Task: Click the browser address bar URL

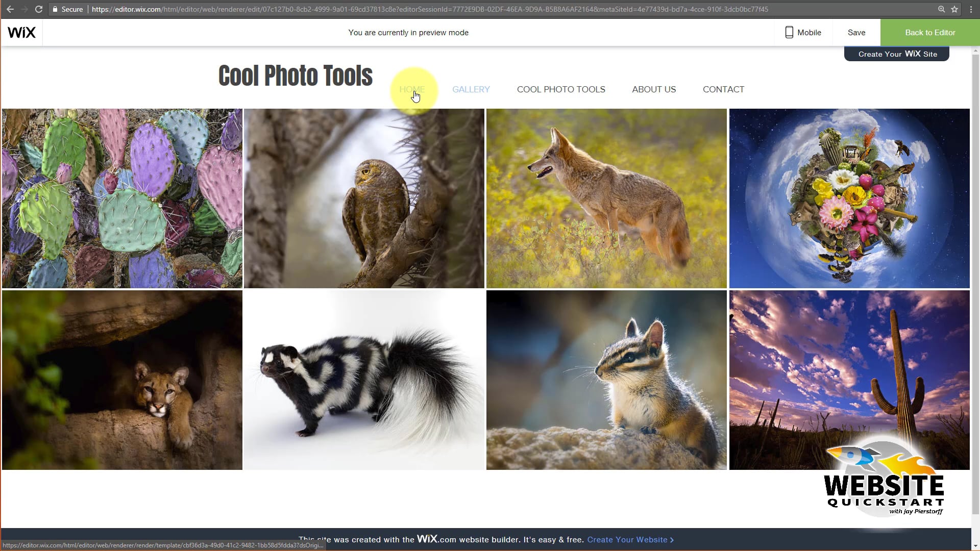Action: (429, 9)
